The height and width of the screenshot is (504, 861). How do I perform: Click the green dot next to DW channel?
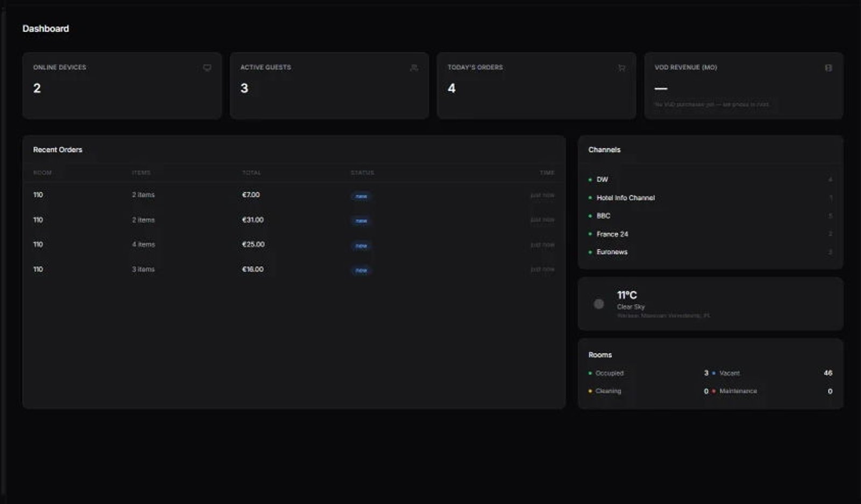coord(590,180)
